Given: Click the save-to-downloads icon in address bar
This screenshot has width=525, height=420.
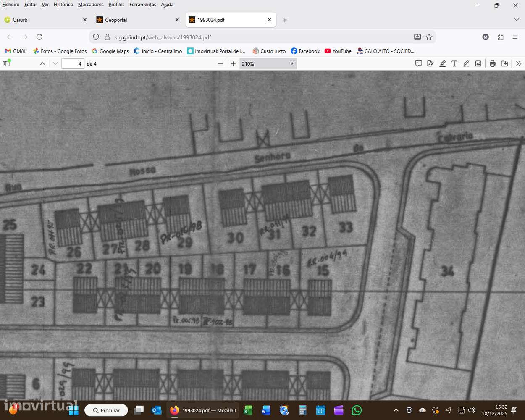Looking at the screenshot, I should tap(417, 37).
